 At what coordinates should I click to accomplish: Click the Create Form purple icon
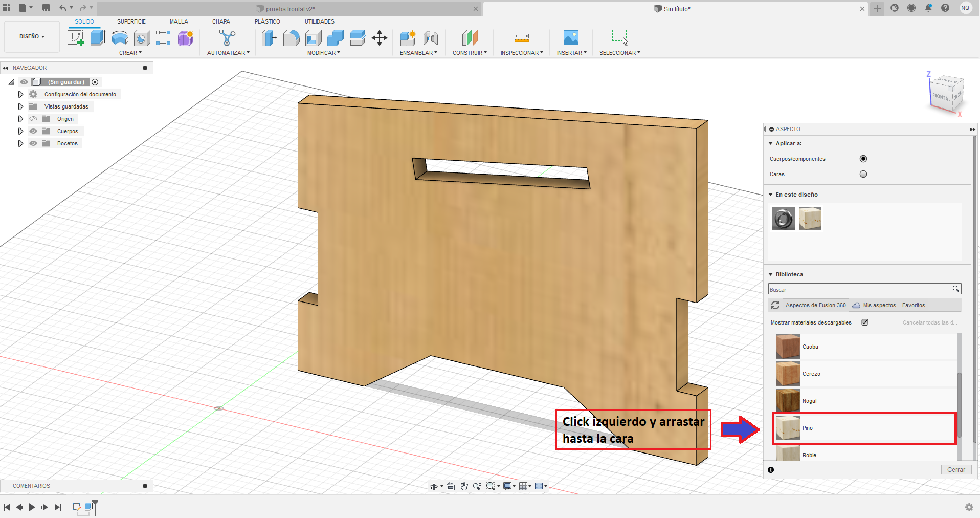pyautogui.click(x=186, y=38)
